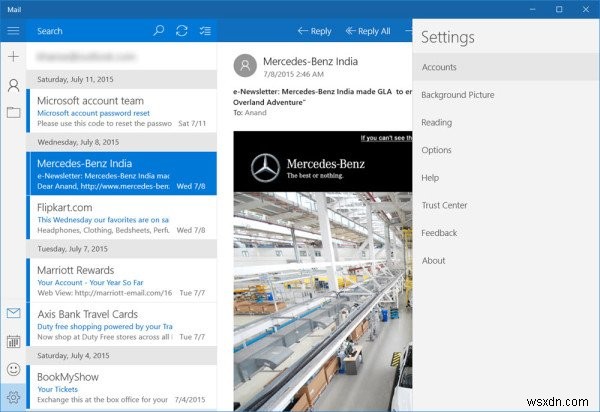
Task: Compose new mail with plus icon
Action: (13, 57)
